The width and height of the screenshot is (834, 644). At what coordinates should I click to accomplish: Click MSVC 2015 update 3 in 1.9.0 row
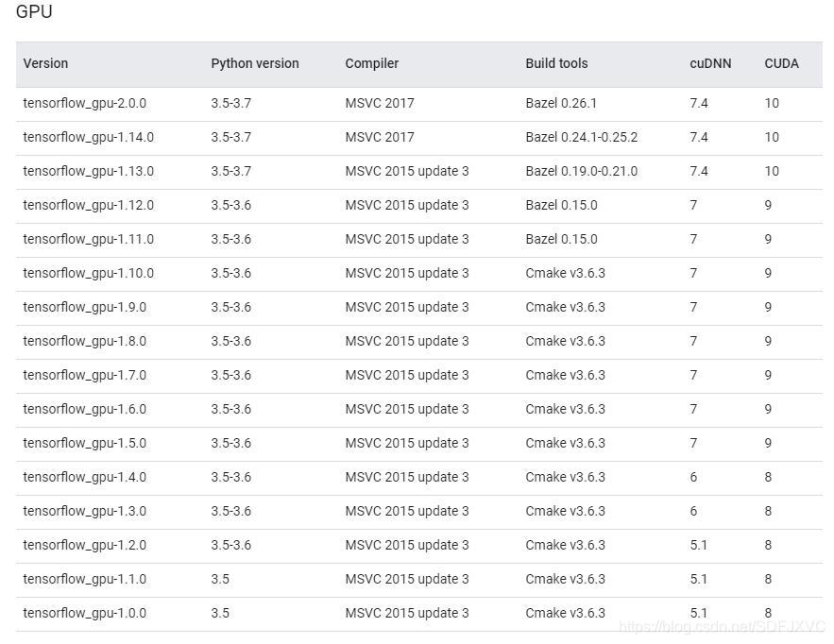point(407,308)
